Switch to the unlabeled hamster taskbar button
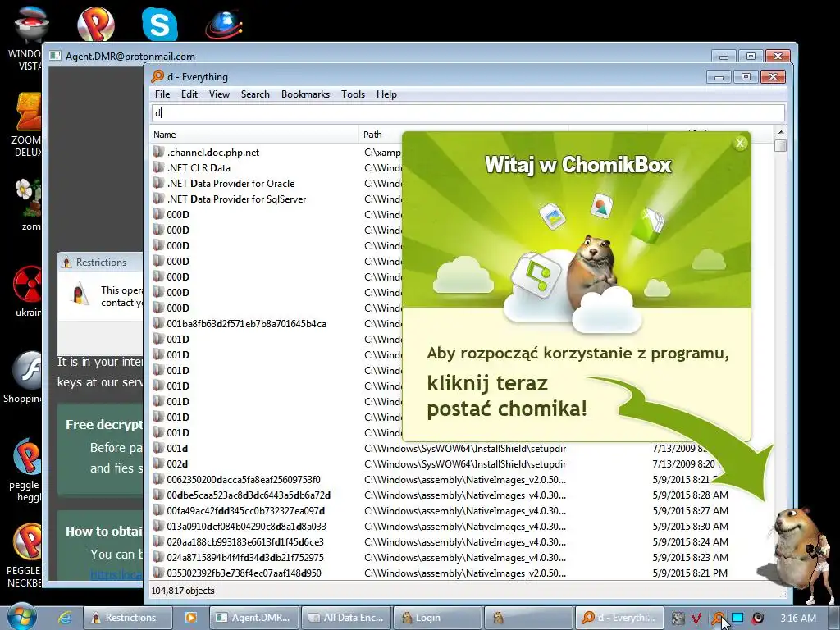 [x=528, y=618]
